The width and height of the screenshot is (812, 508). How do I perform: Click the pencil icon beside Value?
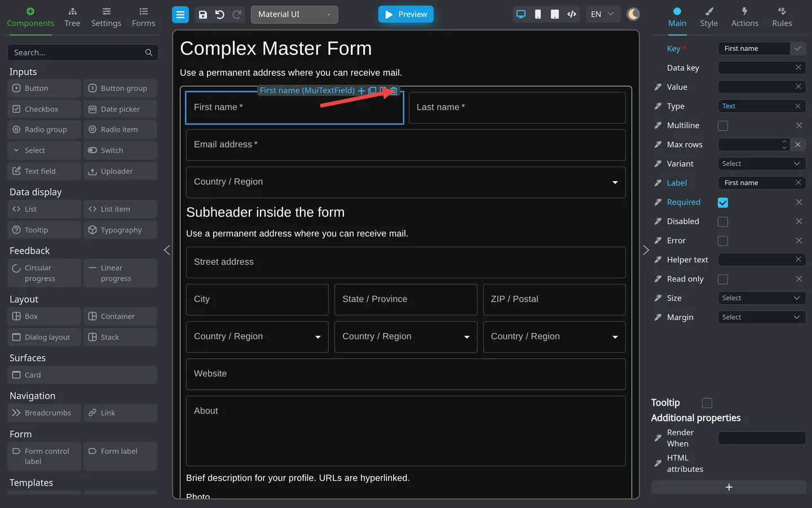(658, 87)
